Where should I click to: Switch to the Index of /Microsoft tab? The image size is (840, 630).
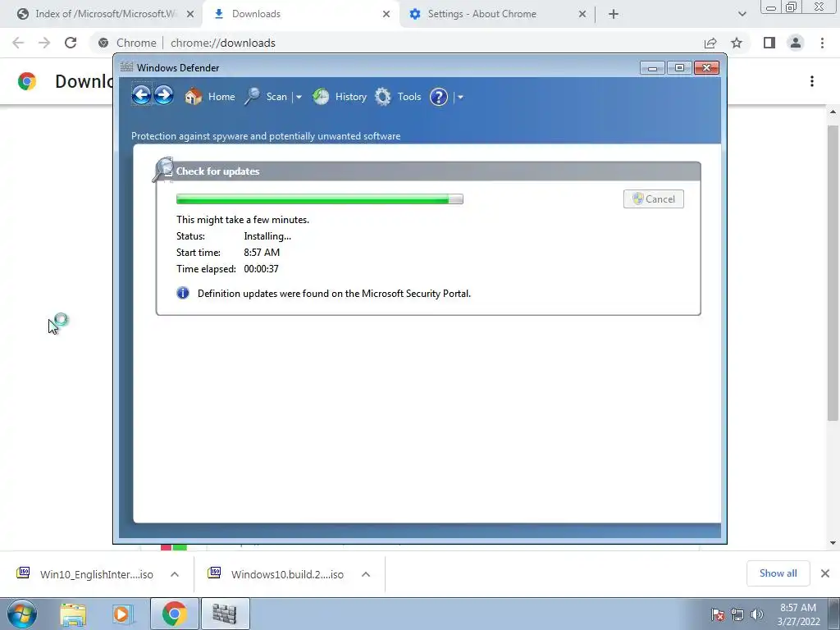click(105, 14)
